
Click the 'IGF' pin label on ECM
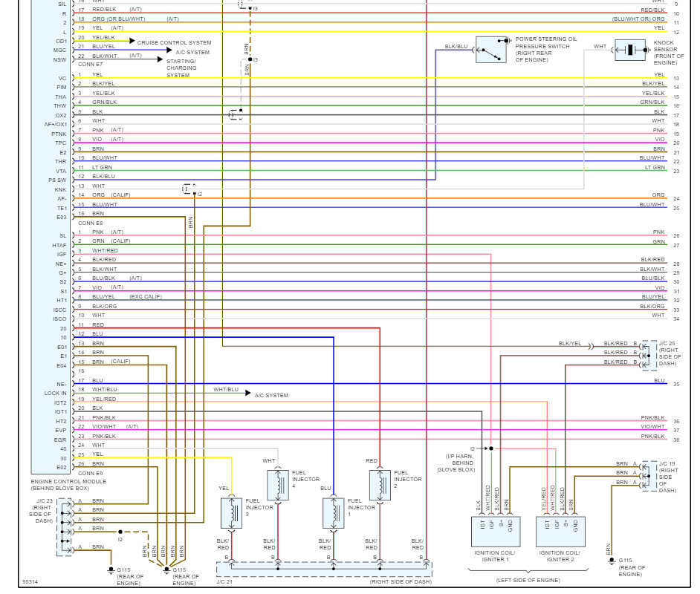point(62,254)
